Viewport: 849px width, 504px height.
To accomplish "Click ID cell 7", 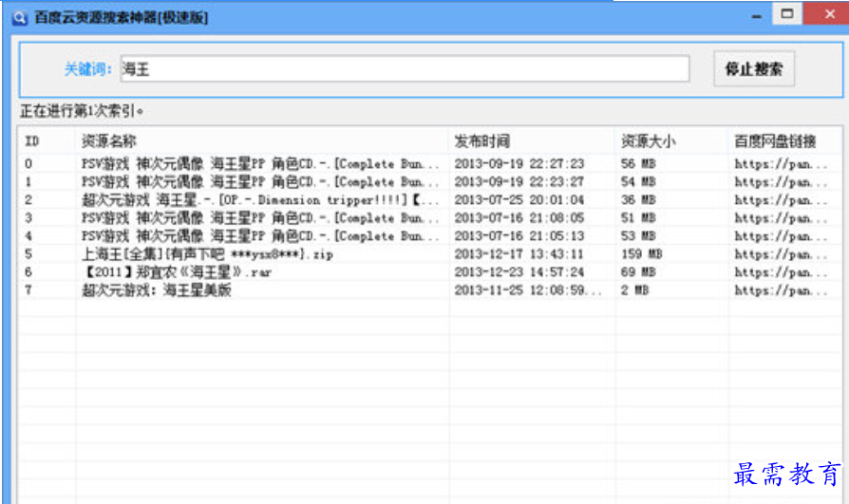I will [x=28, y=290].
